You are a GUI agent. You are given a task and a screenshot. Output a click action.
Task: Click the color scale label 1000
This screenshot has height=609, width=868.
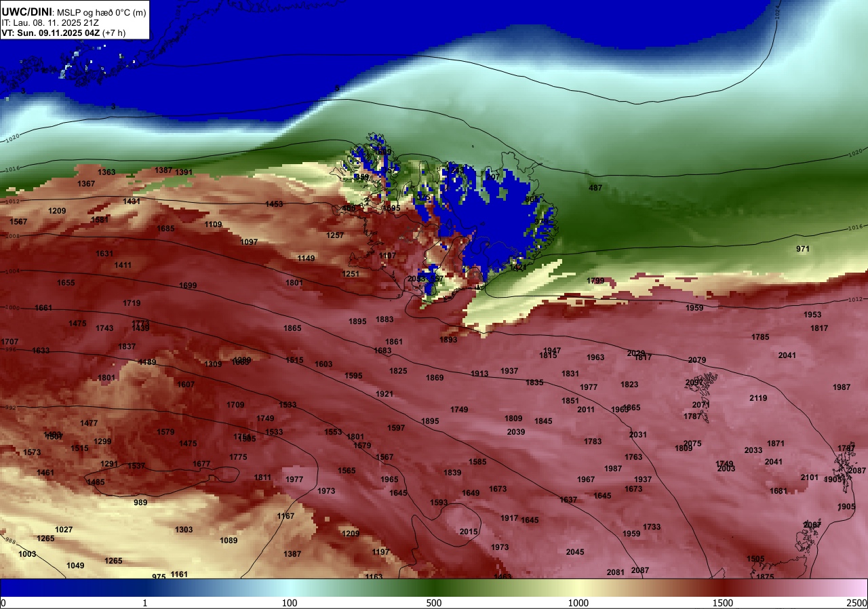click(x=578, y=603)
